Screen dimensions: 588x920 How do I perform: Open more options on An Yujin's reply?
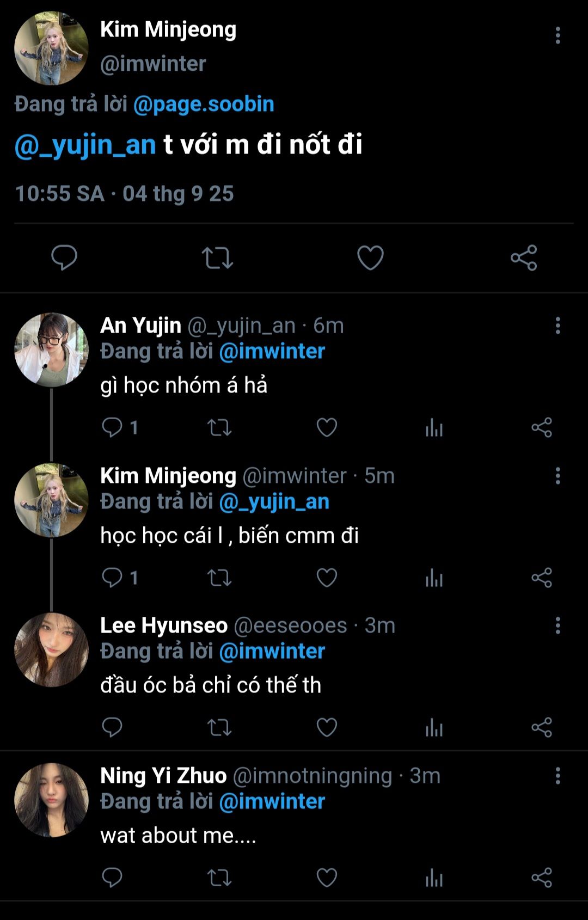[558, 326]
